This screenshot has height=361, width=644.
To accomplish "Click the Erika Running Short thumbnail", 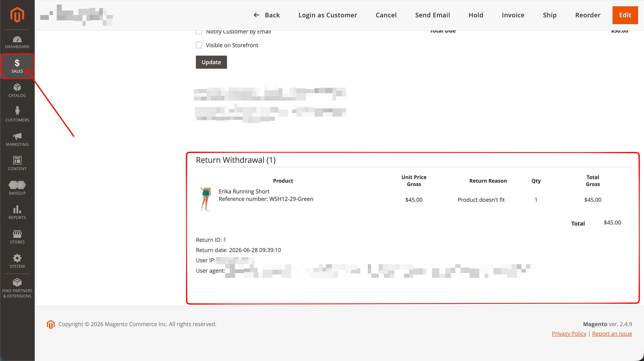I will 206,199.
